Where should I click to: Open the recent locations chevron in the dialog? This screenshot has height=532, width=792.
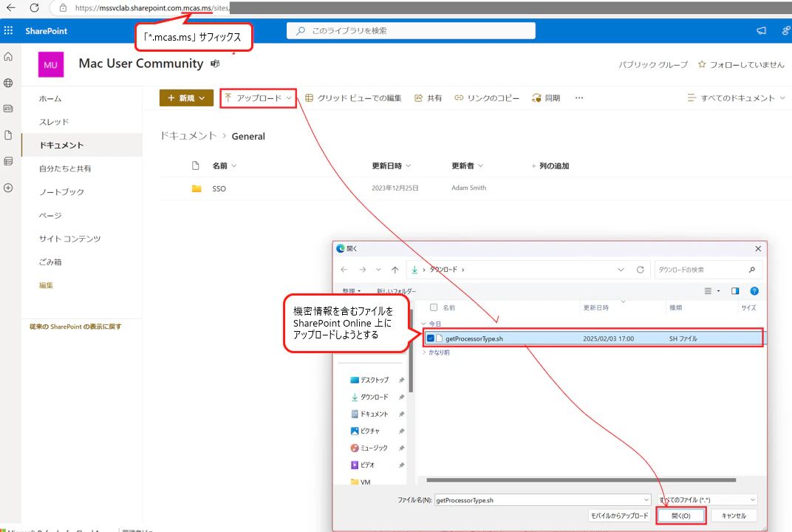tap(378, 270)
